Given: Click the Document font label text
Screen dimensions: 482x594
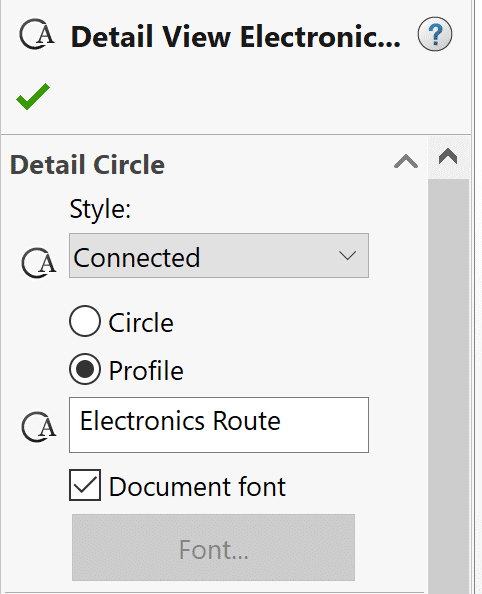Looking at the screenshot, I should click(x=197, y=486).
